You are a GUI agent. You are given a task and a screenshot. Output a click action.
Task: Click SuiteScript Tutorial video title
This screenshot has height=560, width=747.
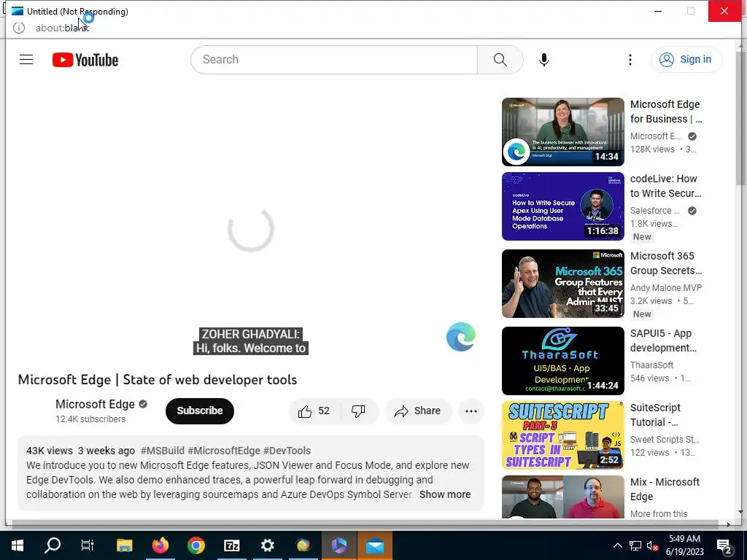[x=655, y=415]
